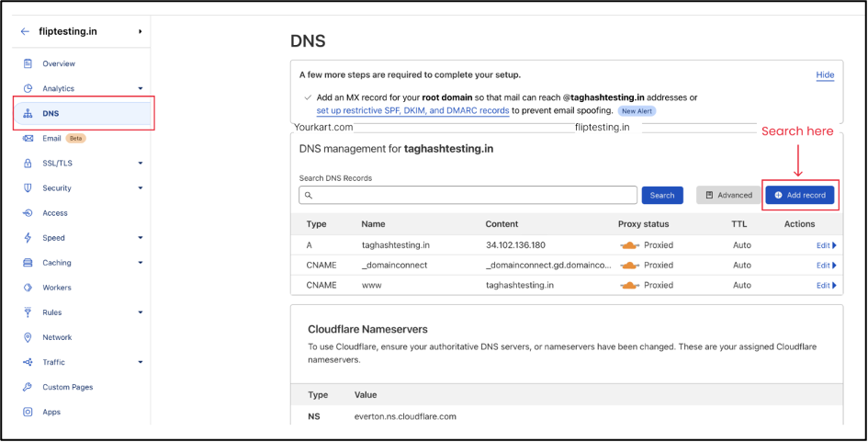Open the fliptesting.in domain switcher arrow
The width and height of the screenshot is (868, 442).
pos(140,31)
